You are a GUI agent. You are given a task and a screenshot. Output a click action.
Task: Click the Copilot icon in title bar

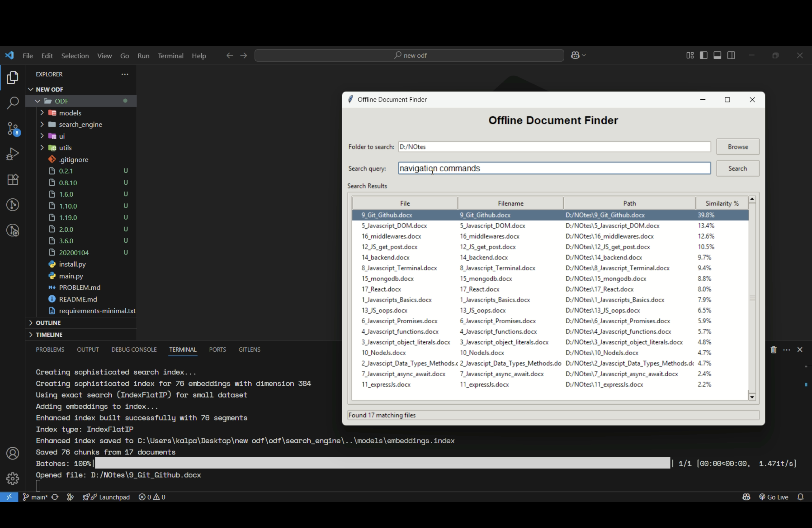pos(575,55)
